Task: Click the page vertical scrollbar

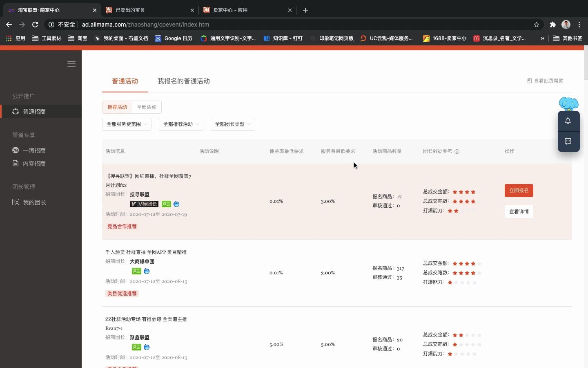Action: [x=586, y=63]
